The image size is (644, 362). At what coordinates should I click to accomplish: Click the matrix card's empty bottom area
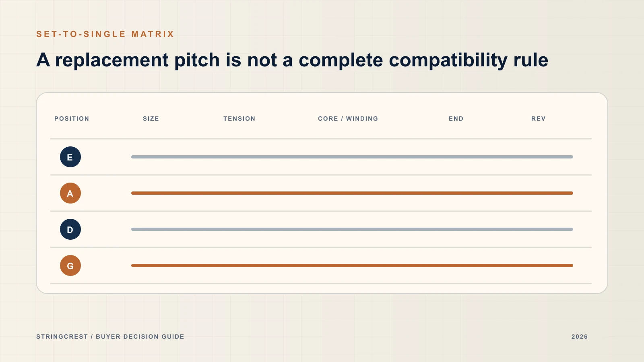pos(322,289)
